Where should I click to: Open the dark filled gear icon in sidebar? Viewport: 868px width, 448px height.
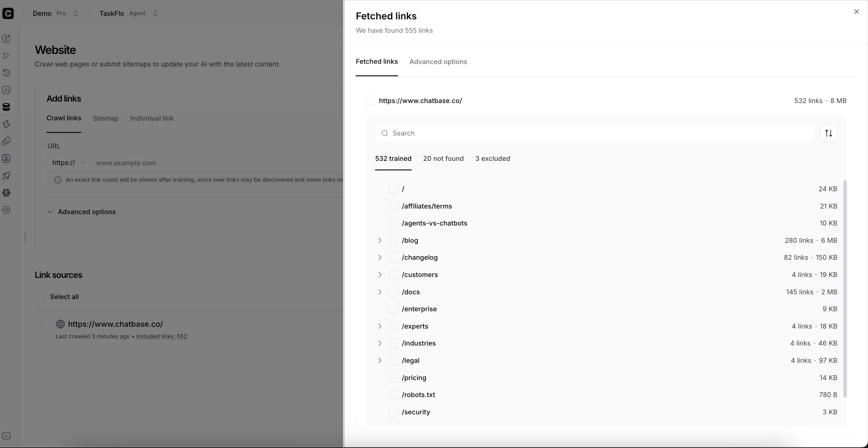coord(7,193)
